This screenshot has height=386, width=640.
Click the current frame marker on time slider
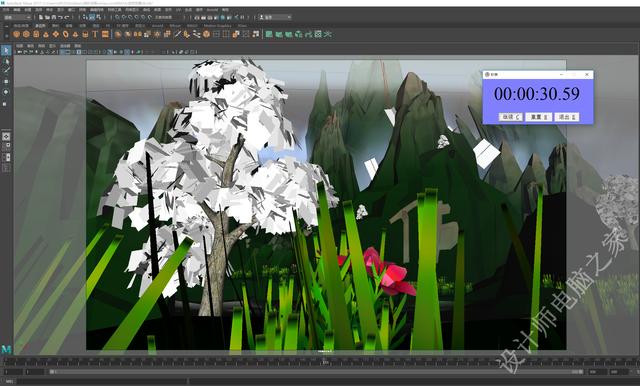pyautogui.click(x=325, y=362)
